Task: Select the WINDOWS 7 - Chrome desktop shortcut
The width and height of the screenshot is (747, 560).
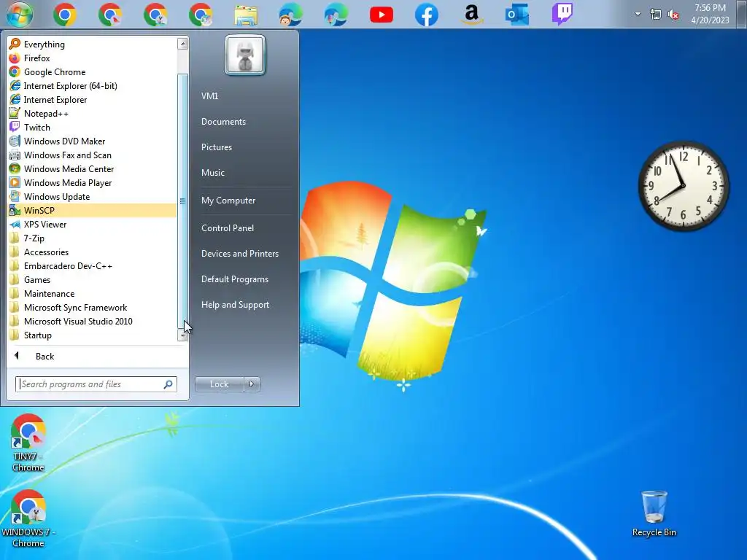Action: (28, 518)
